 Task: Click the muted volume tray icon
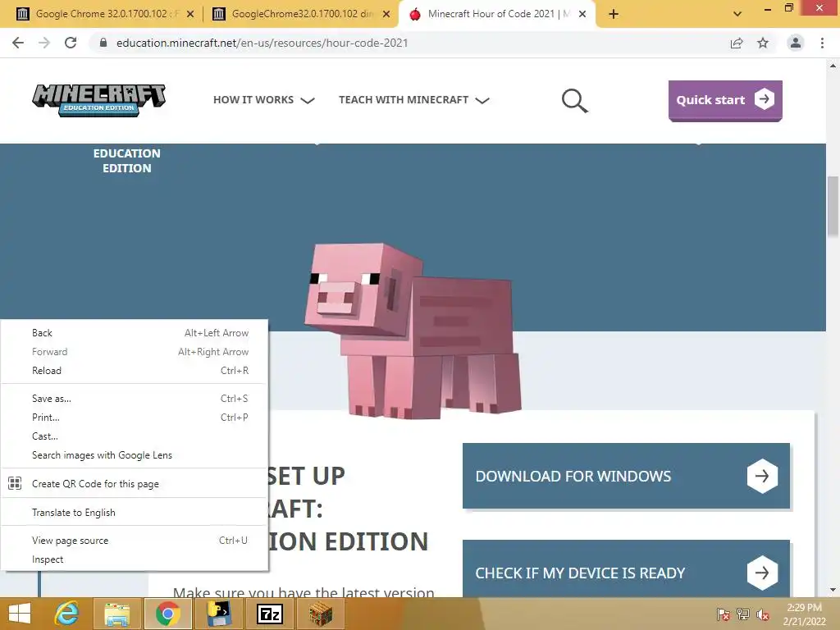coord(763,614)
